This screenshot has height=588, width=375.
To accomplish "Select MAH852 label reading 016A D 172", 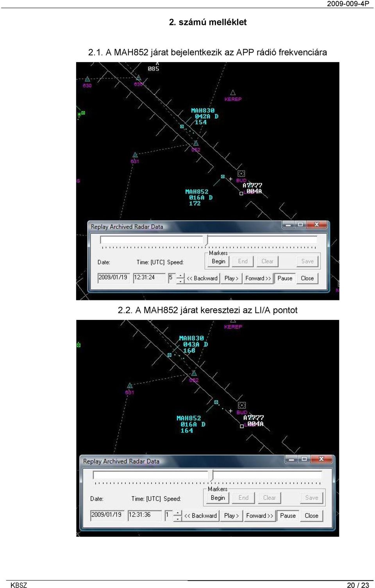I will [199, 197].
